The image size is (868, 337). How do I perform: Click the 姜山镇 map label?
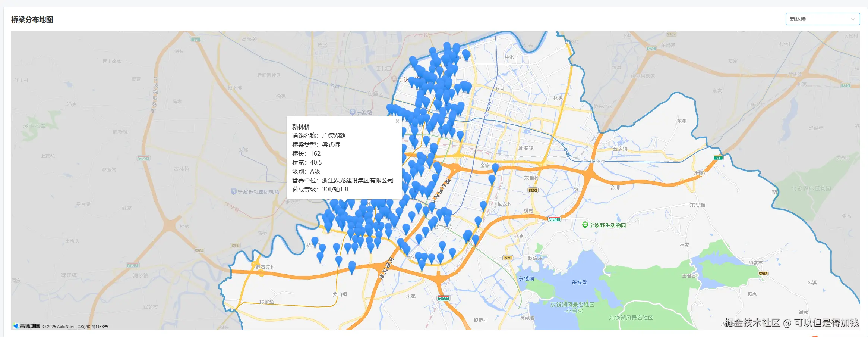[340, 294]
